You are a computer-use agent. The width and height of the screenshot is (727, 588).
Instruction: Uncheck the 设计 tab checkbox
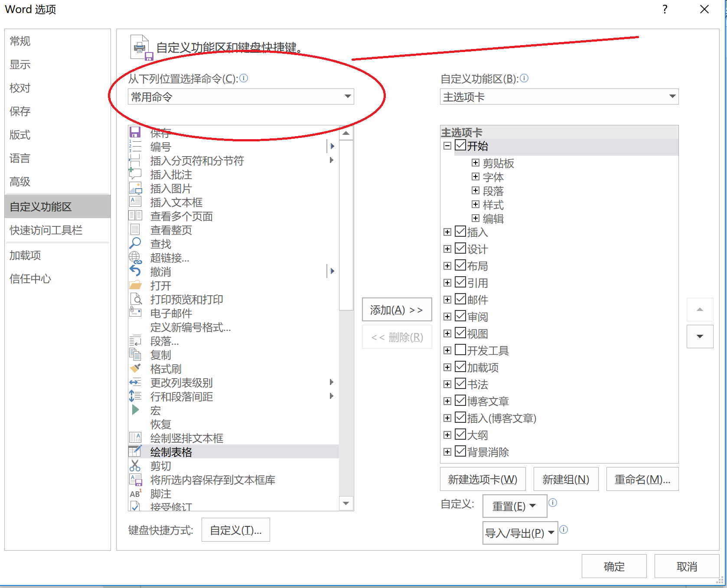460,248
